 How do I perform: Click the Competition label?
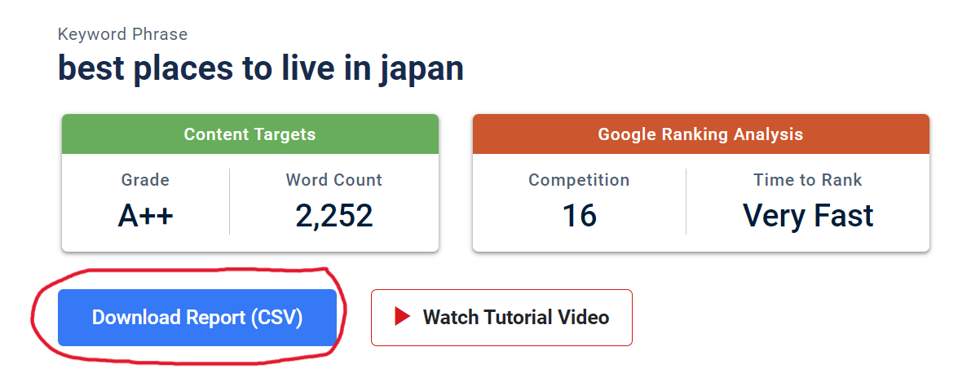tap(579, 180)
